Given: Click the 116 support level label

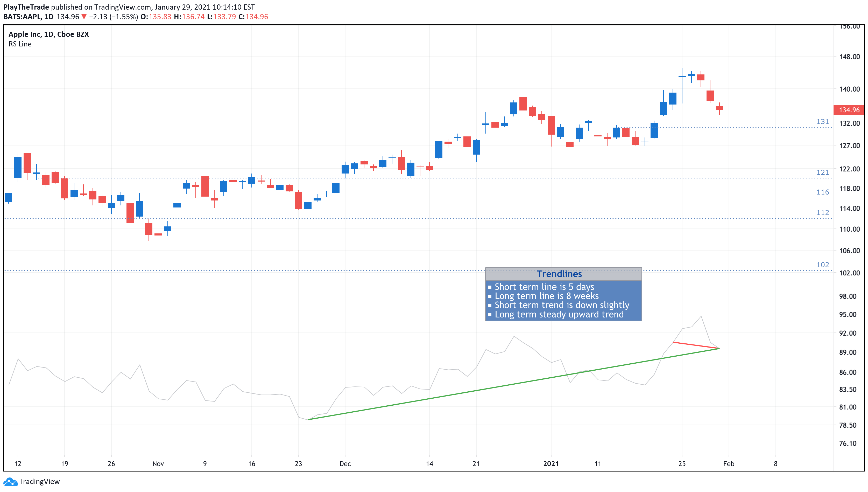Looking at the screenshot, I should coord(822,192).
